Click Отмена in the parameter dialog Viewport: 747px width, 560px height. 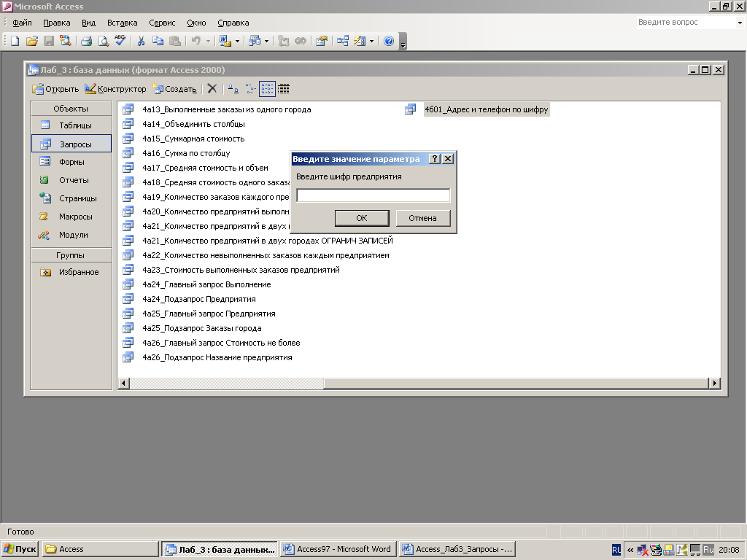[x=422, y=218]
